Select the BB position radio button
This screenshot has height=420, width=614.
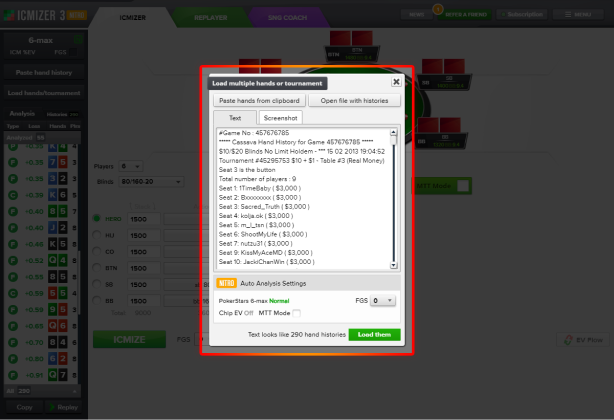click(97, 301)
